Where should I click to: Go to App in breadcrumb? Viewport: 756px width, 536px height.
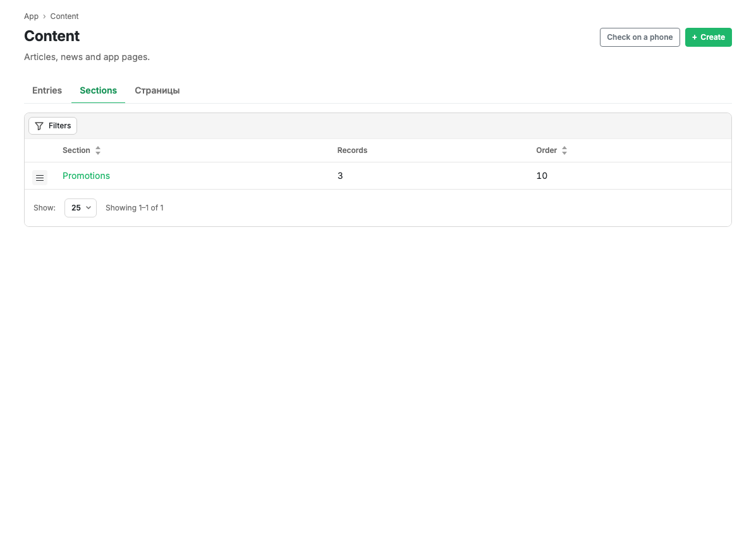point(32,16)
